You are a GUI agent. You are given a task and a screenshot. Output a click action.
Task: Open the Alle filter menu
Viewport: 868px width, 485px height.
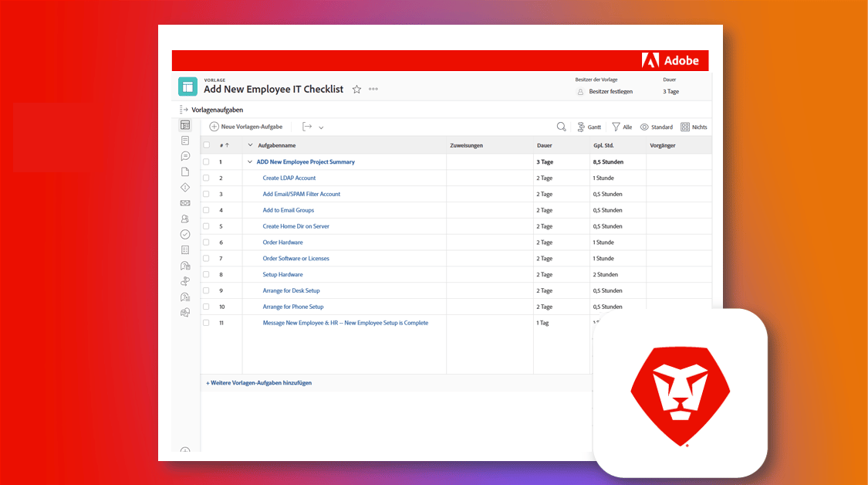(x=622, y=126)
